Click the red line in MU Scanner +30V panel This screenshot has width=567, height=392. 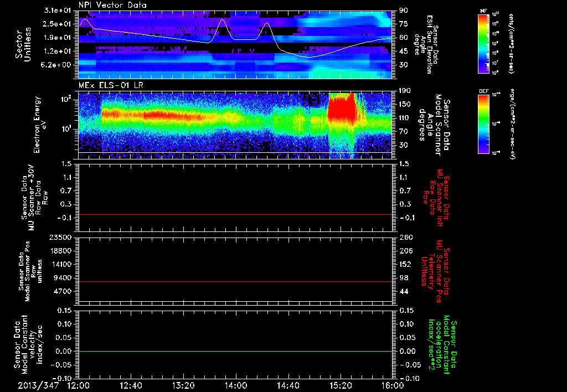(x=235, y=214)
